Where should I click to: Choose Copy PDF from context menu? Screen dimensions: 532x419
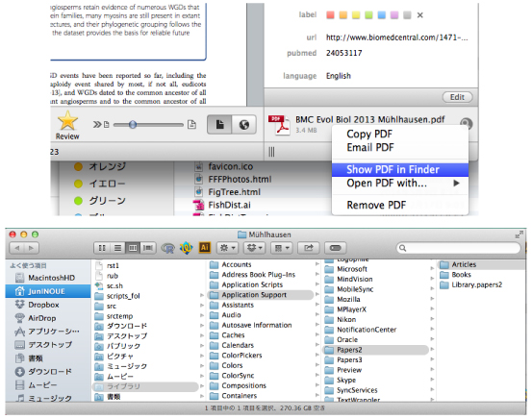[x=369, y=134]
